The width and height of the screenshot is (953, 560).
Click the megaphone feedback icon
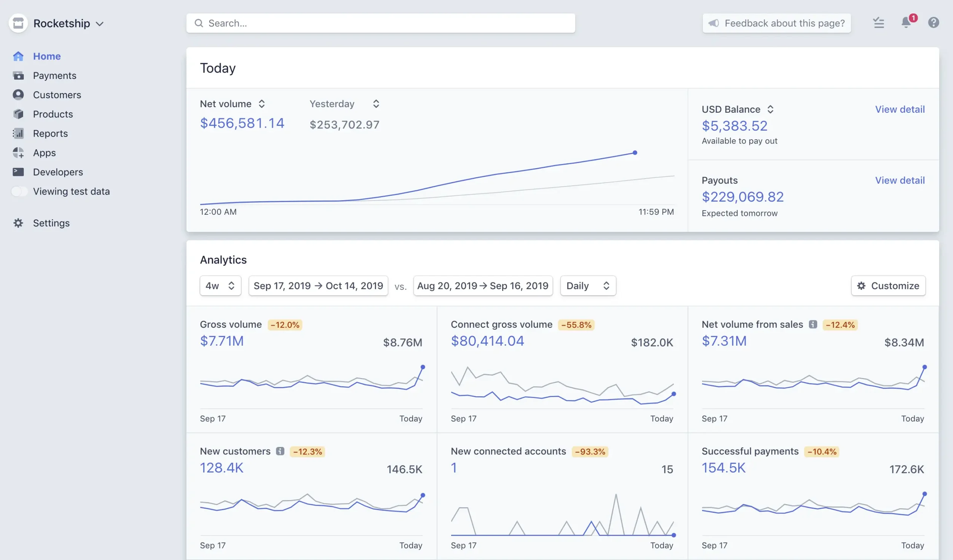714,23
